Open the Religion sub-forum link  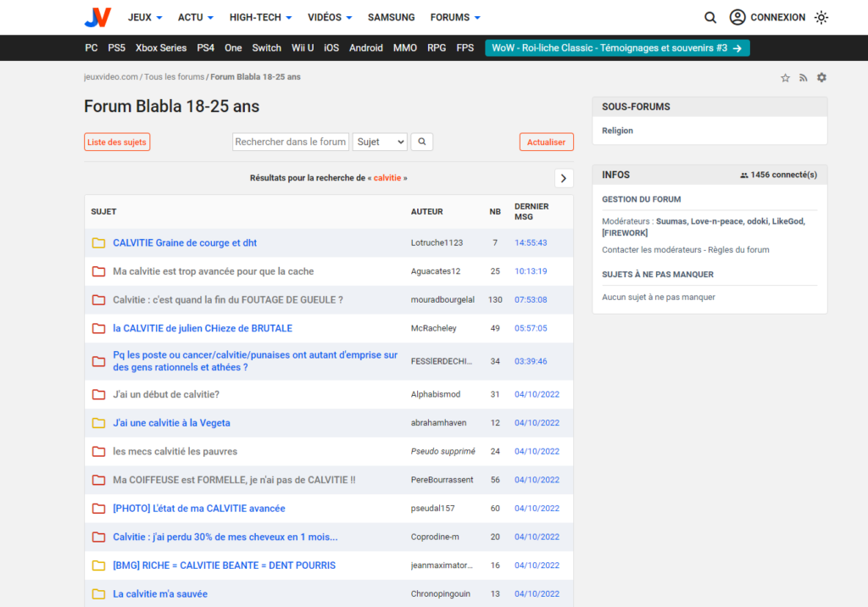[x=617, y=131]
